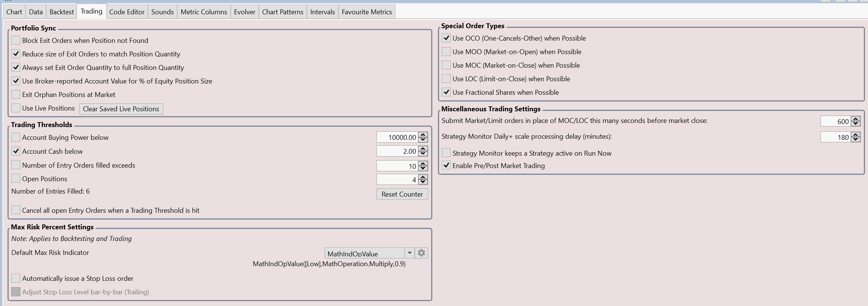
Task: Click Clear Saved Live Positions button
Action: [x=121, y=109]
